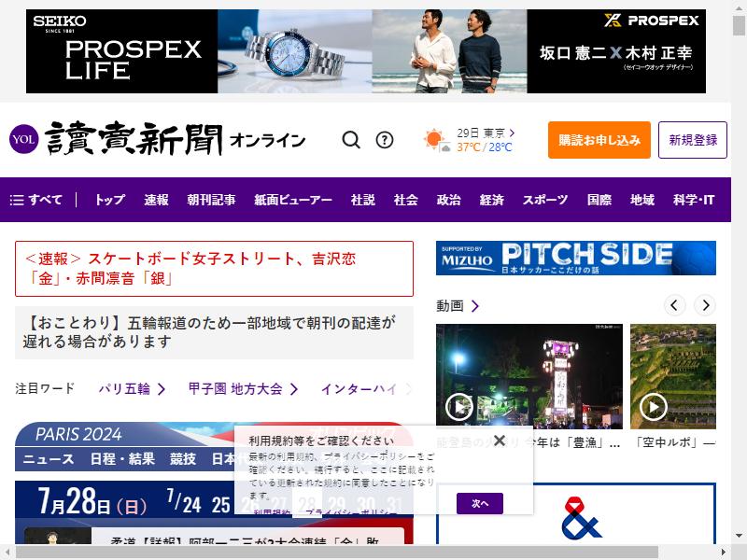The width and height of the screenshot is (747, 560).
Task: Open the Paris 2024 日程・結果 tab
Action: [x=122, y=458]
